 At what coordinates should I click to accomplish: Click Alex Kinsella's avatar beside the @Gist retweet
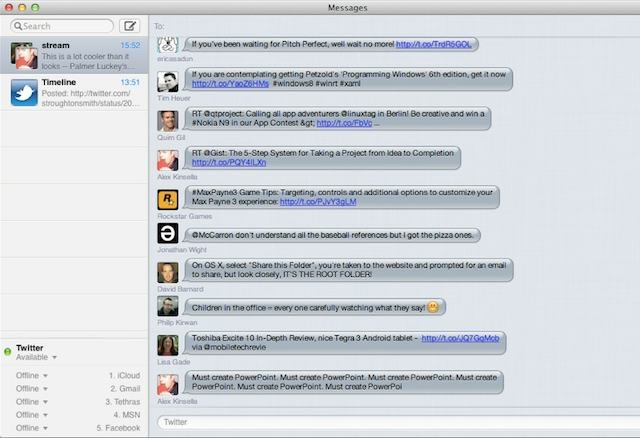tap(168, 160)
